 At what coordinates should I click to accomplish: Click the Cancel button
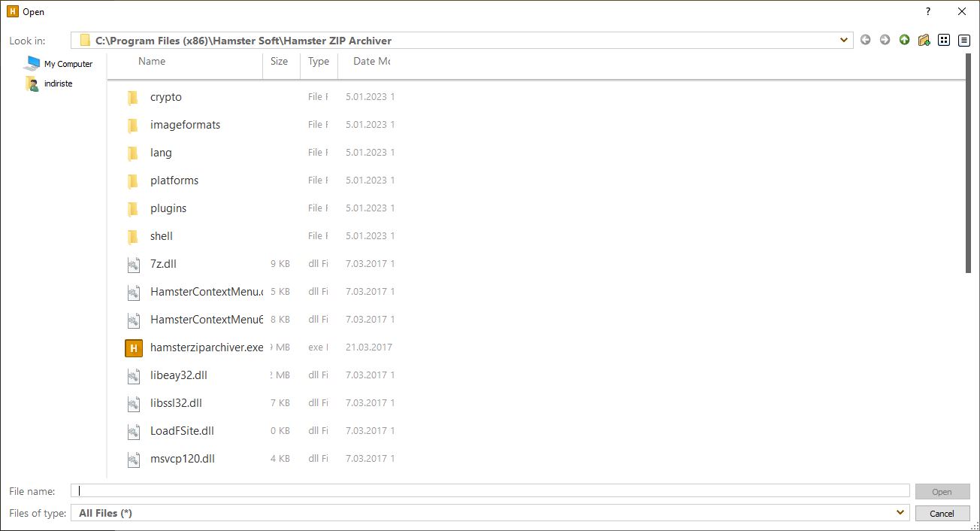(x=942, y=513)
